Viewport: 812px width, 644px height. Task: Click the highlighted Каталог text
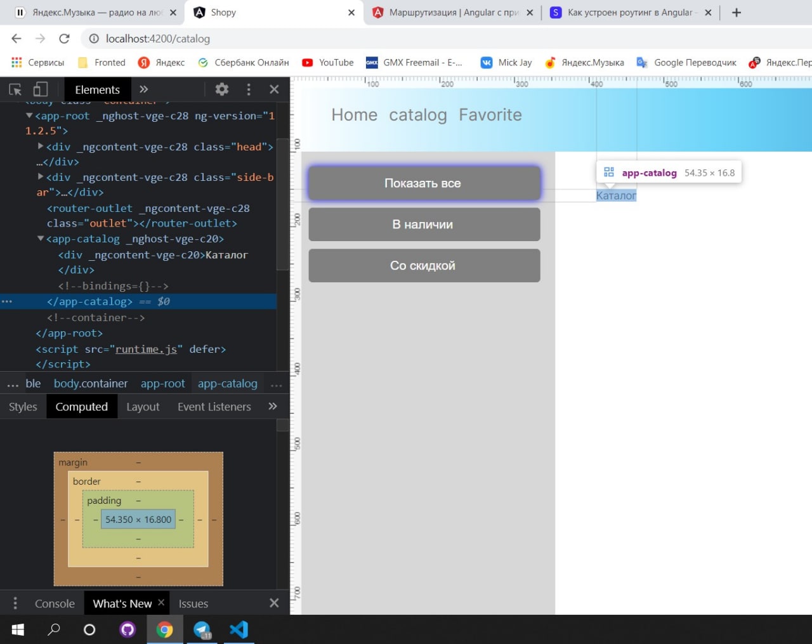pos(616,195)
